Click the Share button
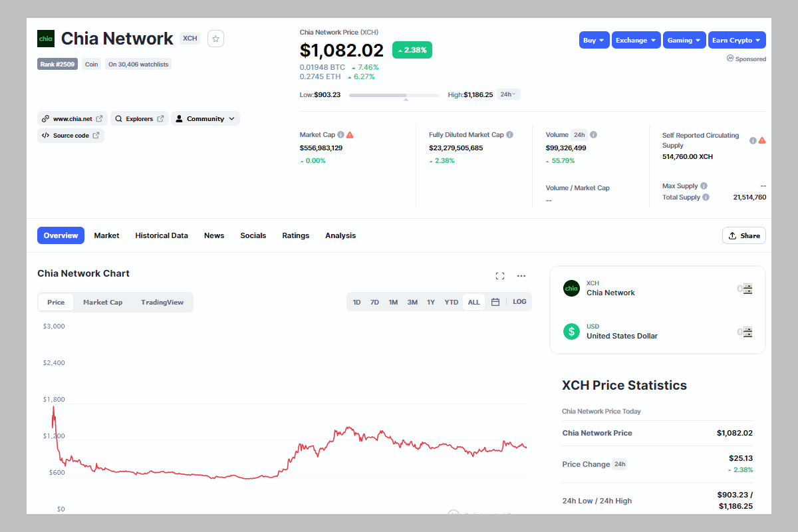Image resolution: width=798 pixels, height=532 pixels. click(x=744, y=235)
